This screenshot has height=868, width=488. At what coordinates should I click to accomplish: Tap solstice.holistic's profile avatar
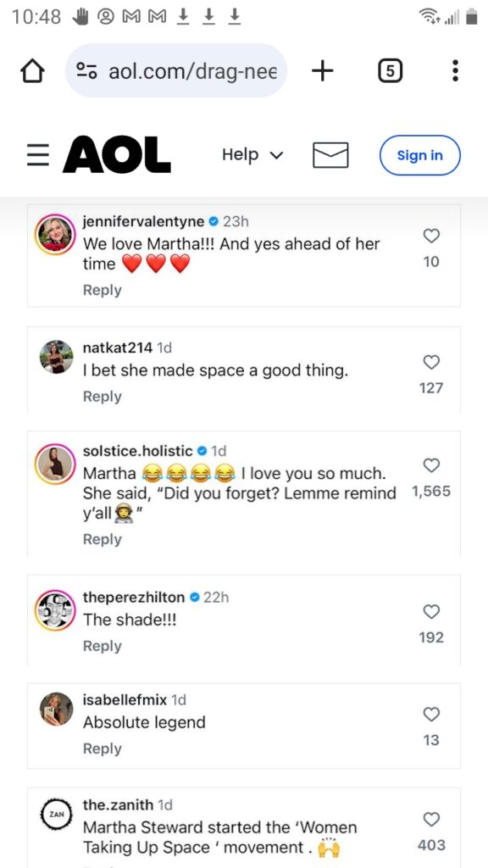click(x=55, y=464)
